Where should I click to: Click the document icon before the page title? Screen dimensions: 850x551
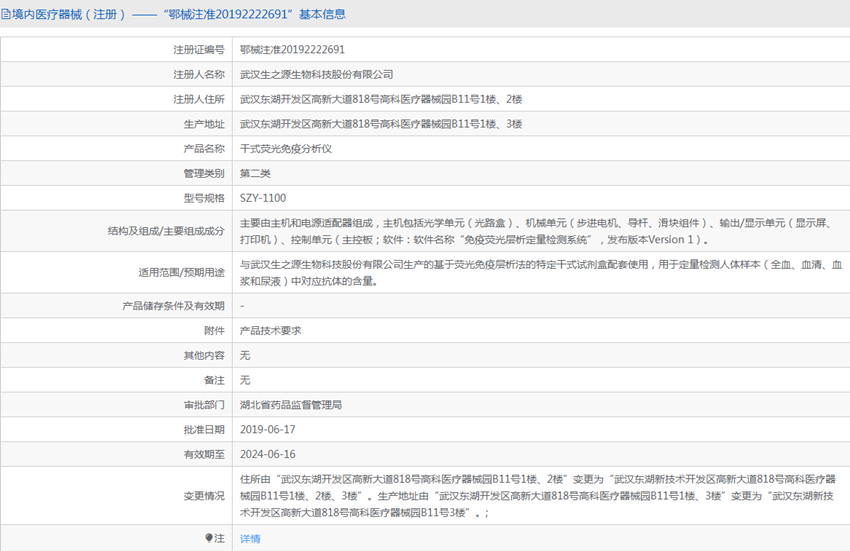[5, 14]
